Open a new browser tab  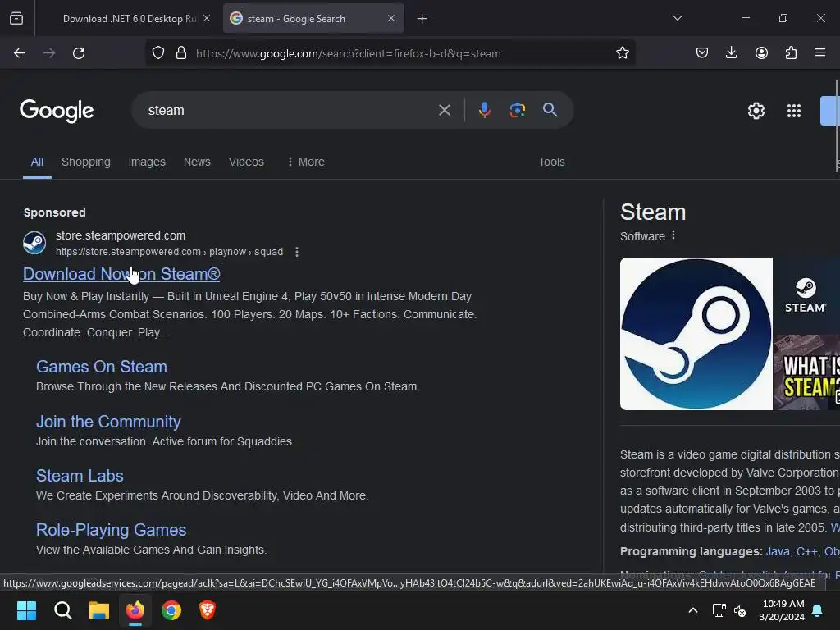pyautogui.click(x=422, y=19)
